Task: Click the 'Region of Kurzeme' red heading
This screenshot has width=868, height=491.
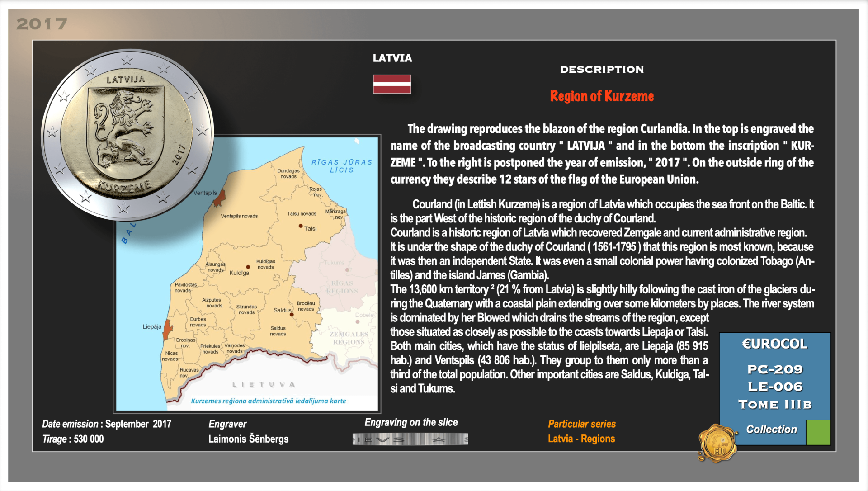Action: click(x=602, y=96)
